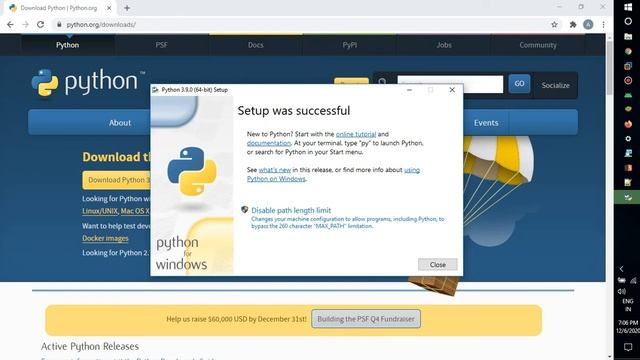Open the clock showing 7:06 PM
Screen dimensions: 640x360
pyautogui.click(x=628, y=327)
